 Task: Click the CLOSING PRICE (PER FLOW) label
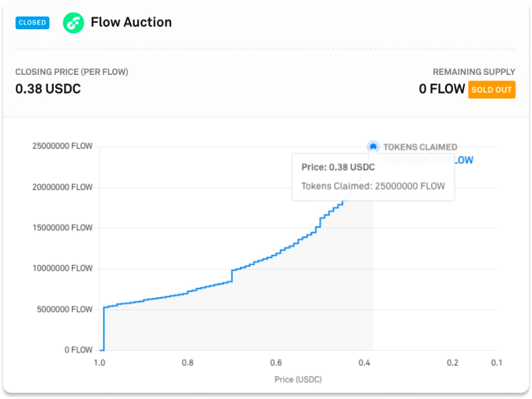click(72, 72)
